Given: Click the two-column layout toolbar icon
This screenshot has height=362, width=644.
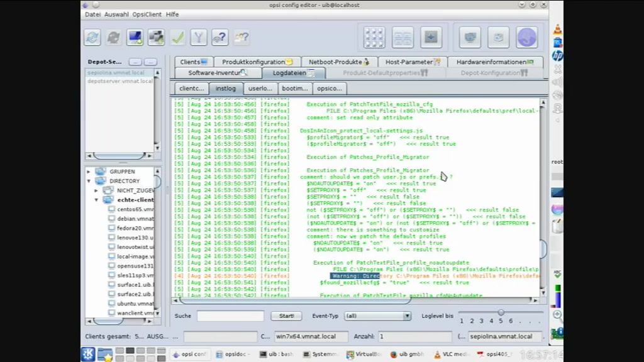Looking at the screenshot, I should click(402, 37).
